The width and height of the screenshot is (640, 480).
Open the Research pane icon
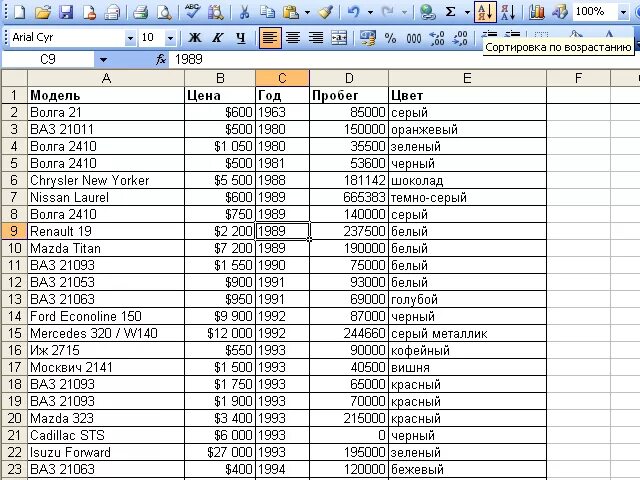tap(215, 12)
